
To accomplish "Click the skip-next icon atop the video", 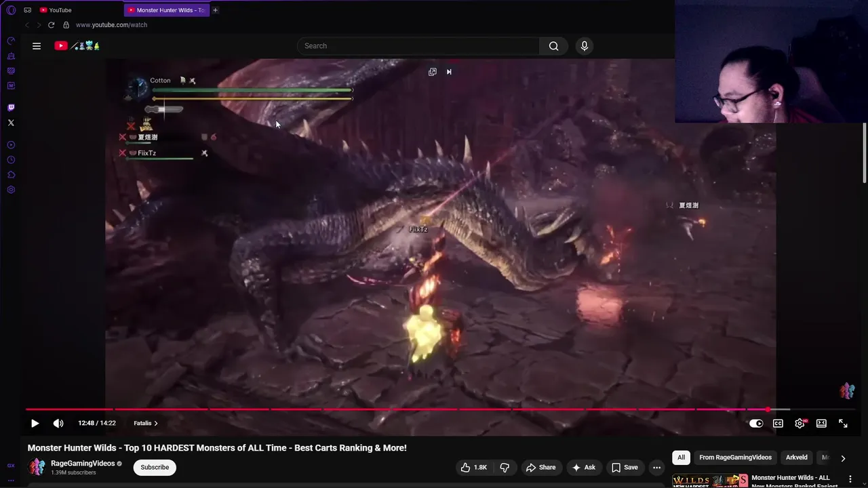I will click(449, 72).
